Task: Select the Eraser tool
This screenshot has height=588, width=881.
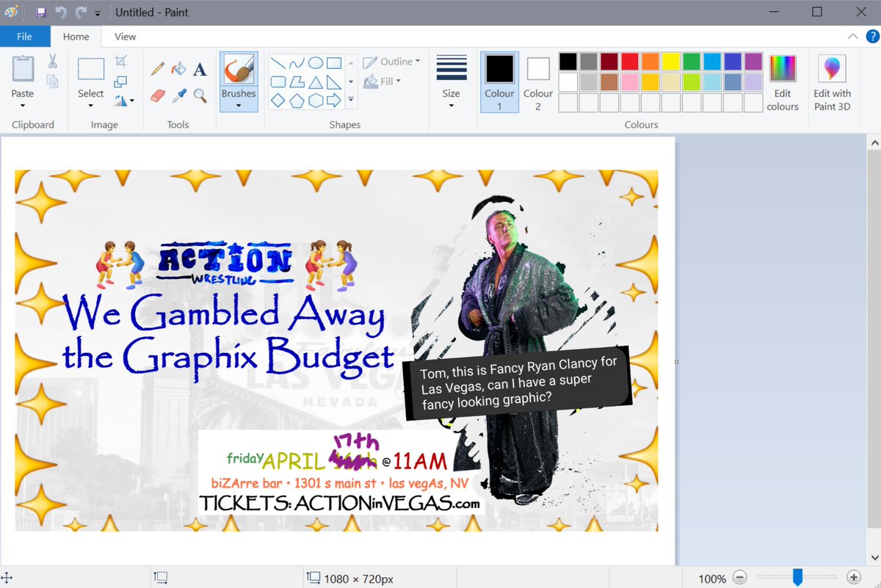Action: pyautogui.click(x=157, y=95)
